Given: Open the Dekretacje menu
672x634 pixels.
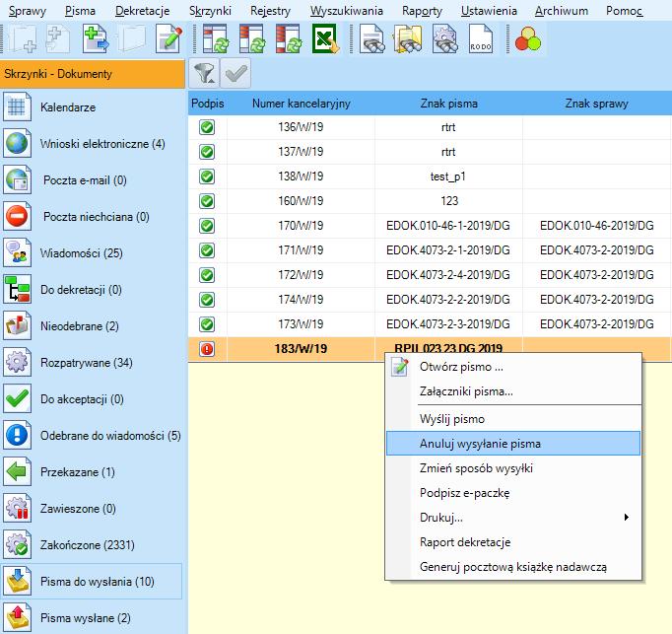Looking at the screenshot, I should (x=143, y=11).
